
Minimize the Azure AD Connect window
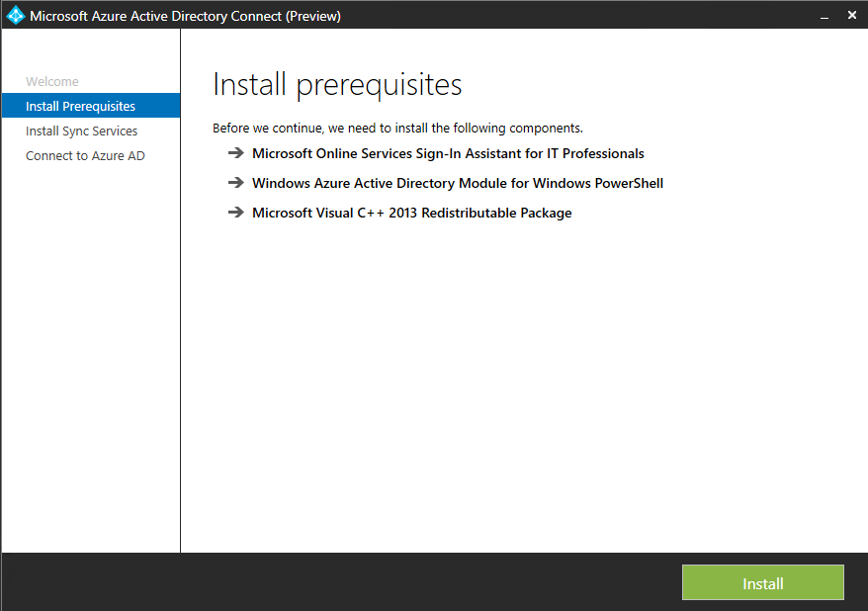pos(823,16)
